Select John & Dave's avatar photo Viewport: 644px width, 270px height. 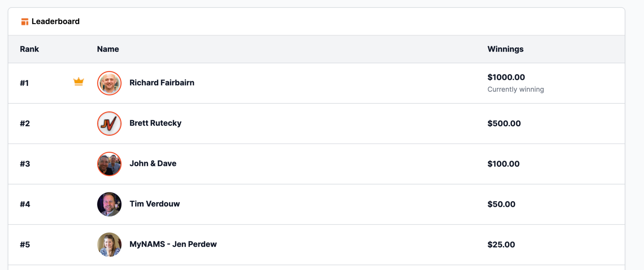109,164
